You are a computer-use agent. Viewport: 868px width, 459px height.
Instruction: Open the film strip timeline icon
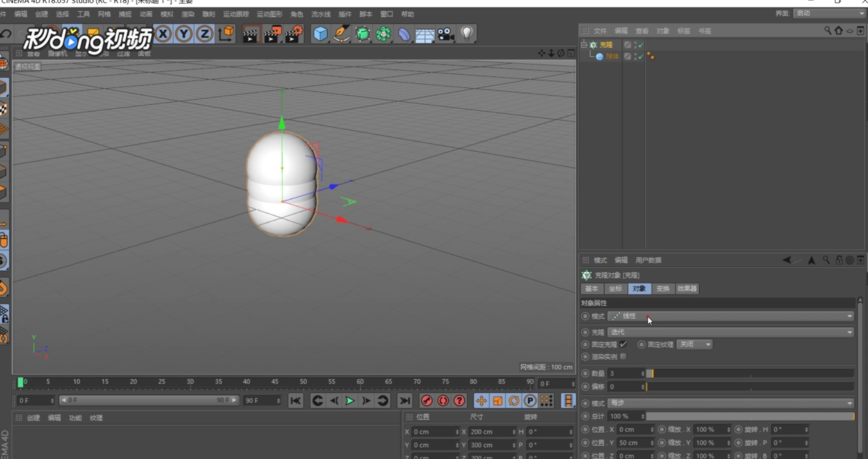568,401
